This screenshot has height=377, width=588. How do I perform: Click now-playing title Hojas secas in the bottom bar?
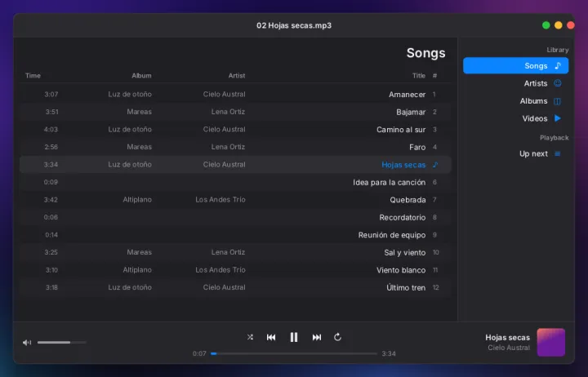pos(507,337)
